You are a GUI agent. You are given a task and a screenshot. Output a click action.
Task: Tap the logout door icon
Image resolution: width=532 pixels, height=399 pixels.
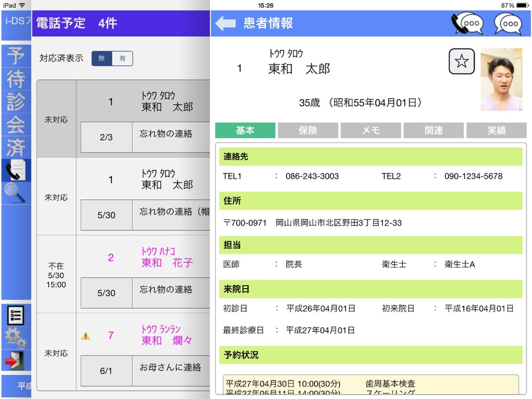click(x=16, y=360)
